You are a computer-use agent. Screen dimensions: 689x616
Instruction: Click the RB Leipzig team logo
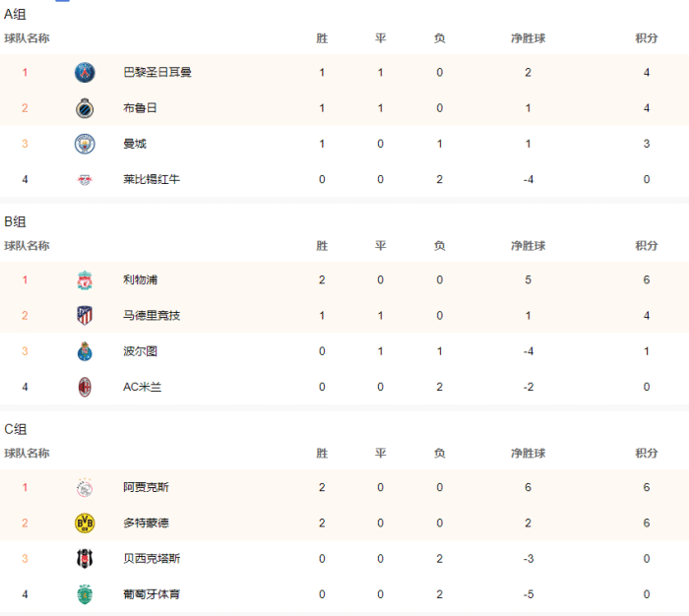click(x=85, y=179)
